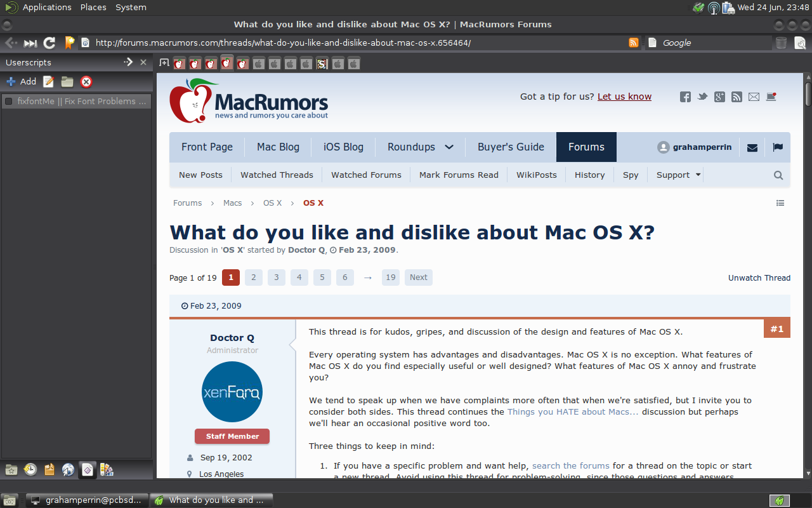Screen dimensions: 812x508
Task: Click the Macs breadcrumb link
Action: [232, 203]
